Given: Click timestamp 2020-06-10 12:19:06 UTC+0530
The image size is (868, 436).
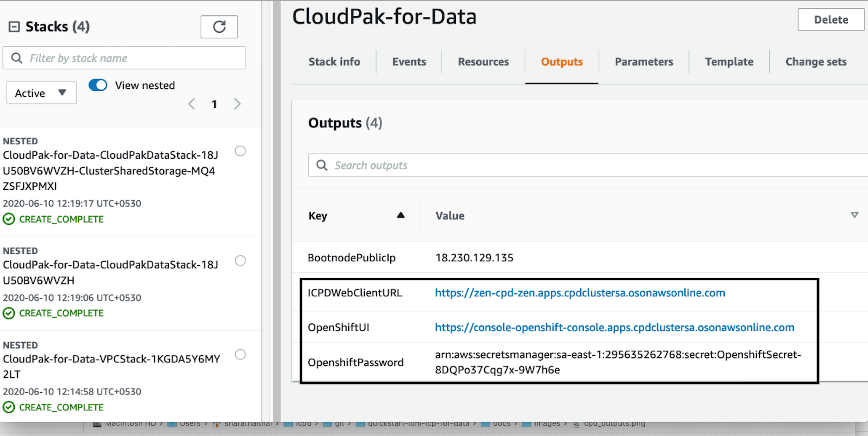Looking at the screenshot, I should 72,298.
